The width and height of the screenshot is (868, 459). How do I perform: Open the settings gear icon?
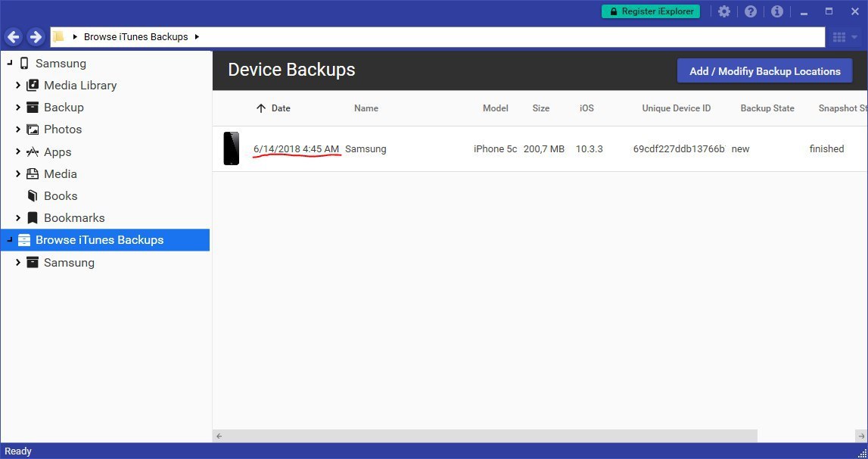724,11
